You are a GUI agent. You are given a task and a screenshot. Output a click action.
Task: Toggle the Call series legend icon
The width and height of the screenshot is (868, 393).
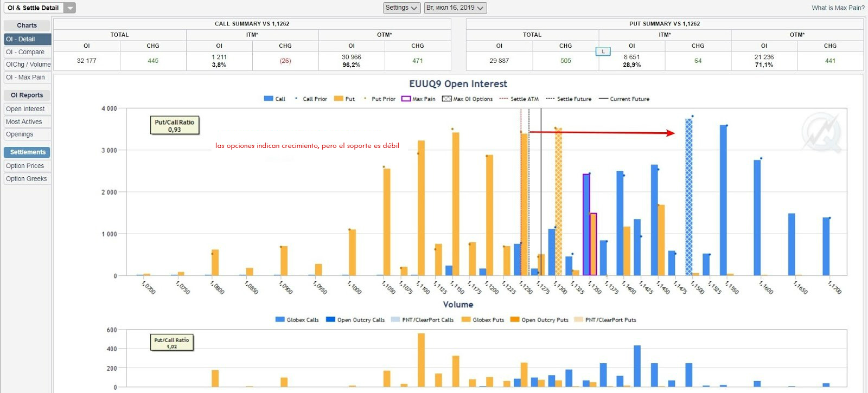pyautogui.click(x=268, y=99)
